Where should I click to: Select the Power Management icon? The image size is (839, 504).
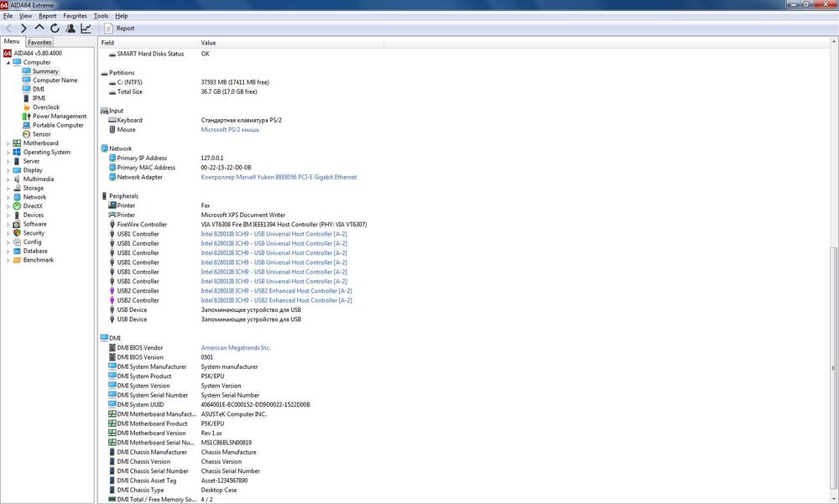[x=26, y=116]
